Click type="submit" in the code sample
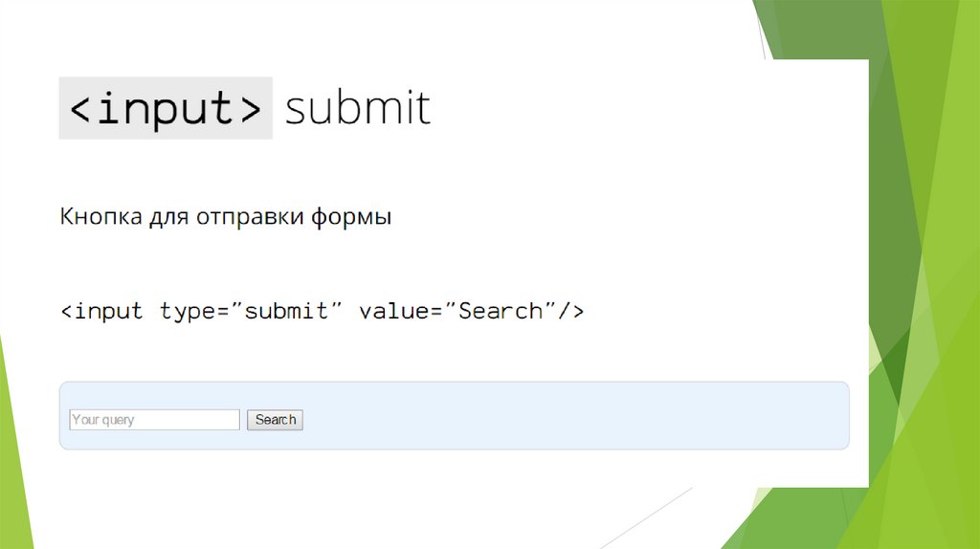This screenshot has height=549, width=980. click(252, 312)
